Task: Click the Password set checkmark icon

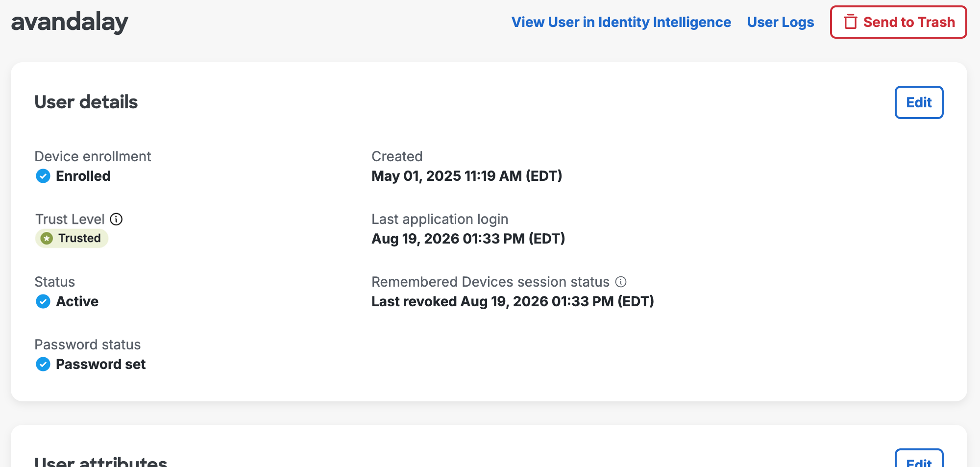Action: (x=43, y=364)
